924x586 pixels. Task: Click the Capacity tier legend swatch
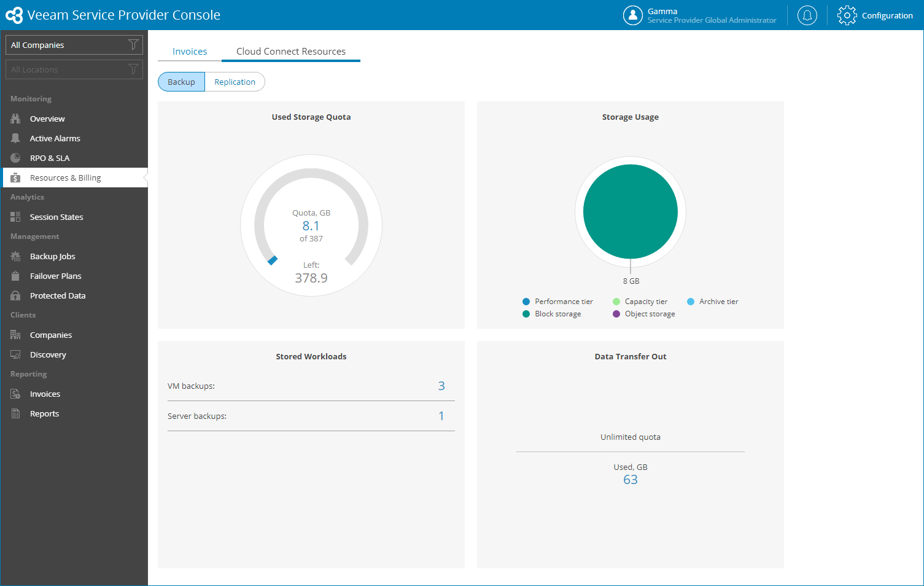616,302
